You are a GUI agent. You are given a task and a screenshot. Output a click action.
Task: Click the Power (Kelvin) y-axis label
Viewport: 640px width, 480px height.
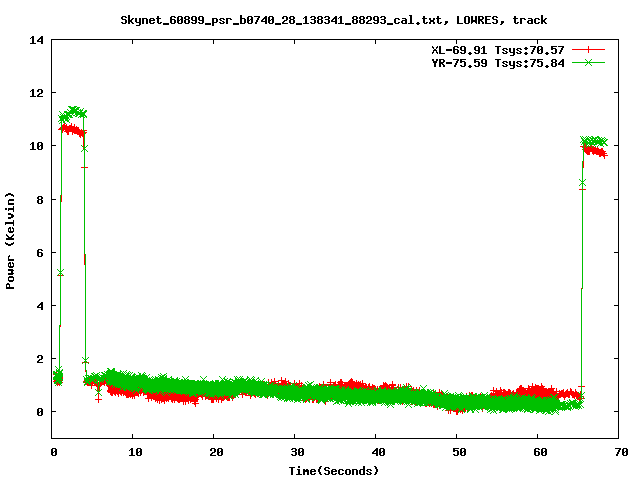pyautogui.click(x=10, y=241)
